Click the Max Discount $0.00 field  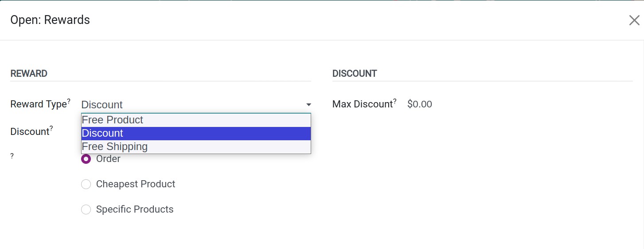point(419,104)
